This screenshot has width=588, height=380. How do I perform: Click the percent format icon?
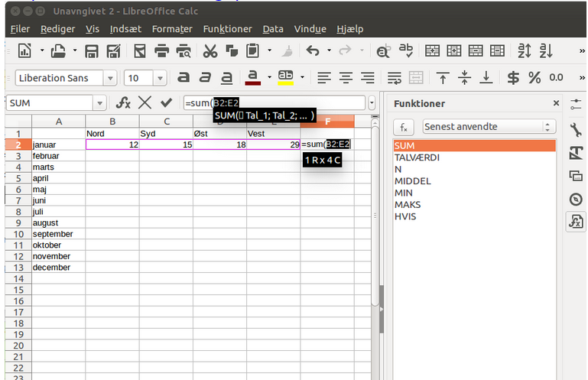(x=534, y=77)
